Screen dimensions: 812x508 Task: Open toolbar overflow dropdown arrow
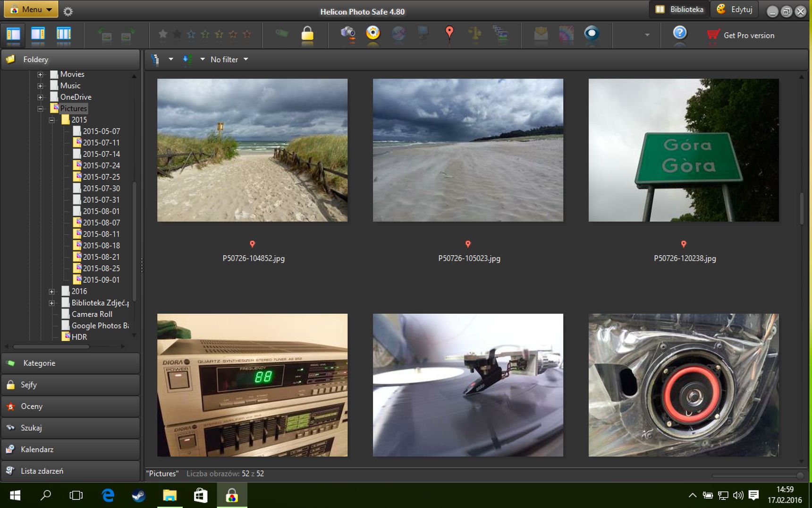coord(647,35)
